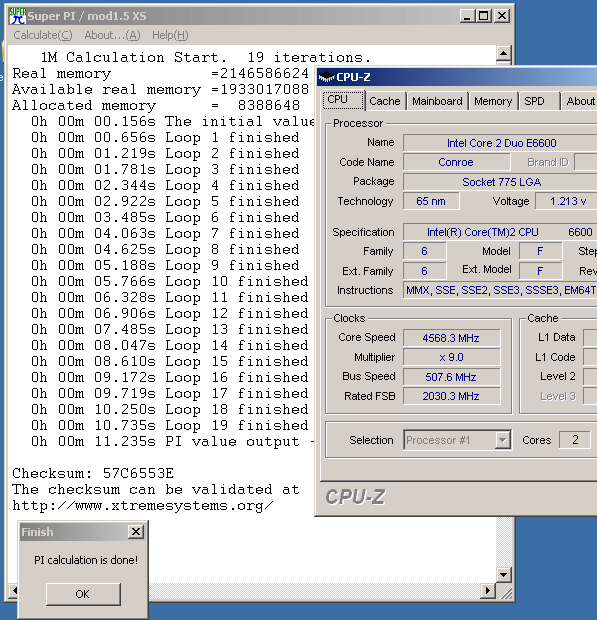The width and height of the screenshot is (597, 620).
Task: Click the 1M Calculation Start line
Action: click(x=206, y=57)
